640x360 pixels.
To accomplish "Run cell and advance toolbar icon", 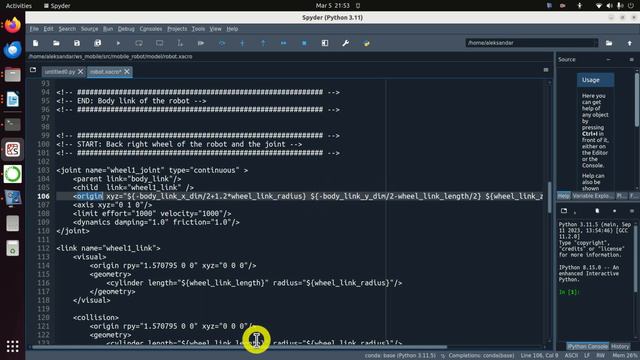I will point(160,43).
